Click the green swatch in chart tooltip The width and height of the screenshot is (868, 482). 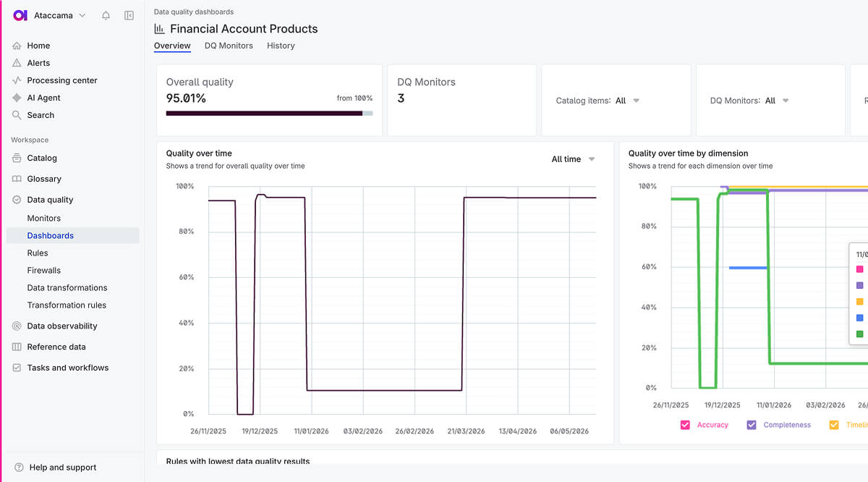coord(859,334)
